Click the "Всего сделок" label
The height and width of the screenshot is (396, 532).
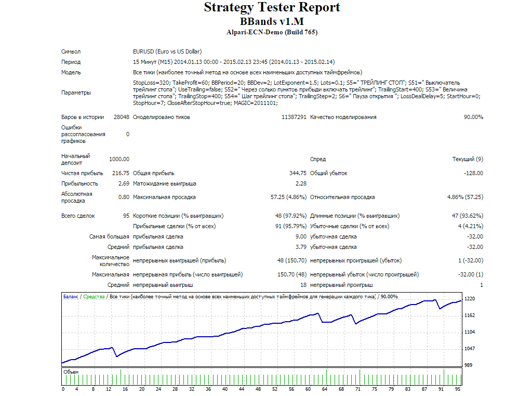coord(78,216)
